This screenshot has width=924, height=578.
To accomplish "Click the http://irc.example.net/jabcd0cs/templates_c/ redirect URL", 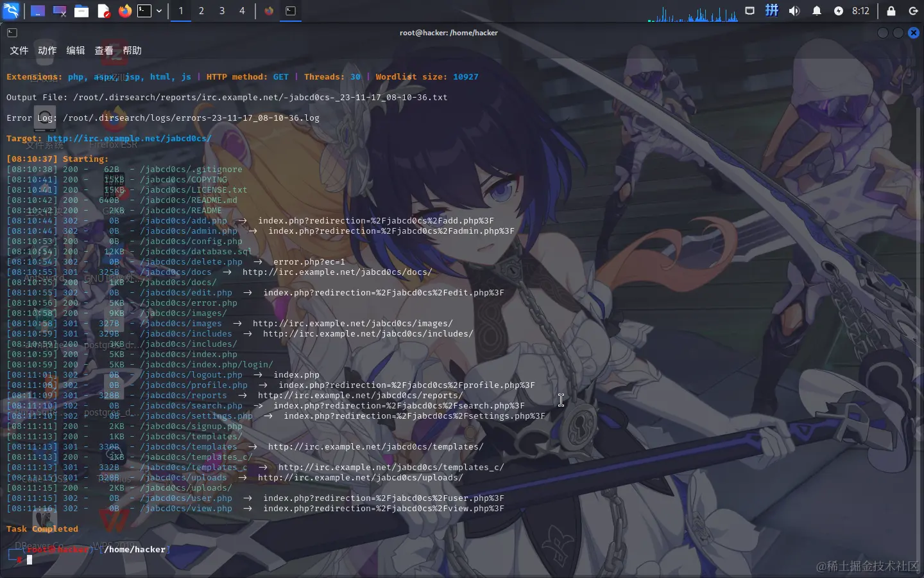I will coord(391,468).
